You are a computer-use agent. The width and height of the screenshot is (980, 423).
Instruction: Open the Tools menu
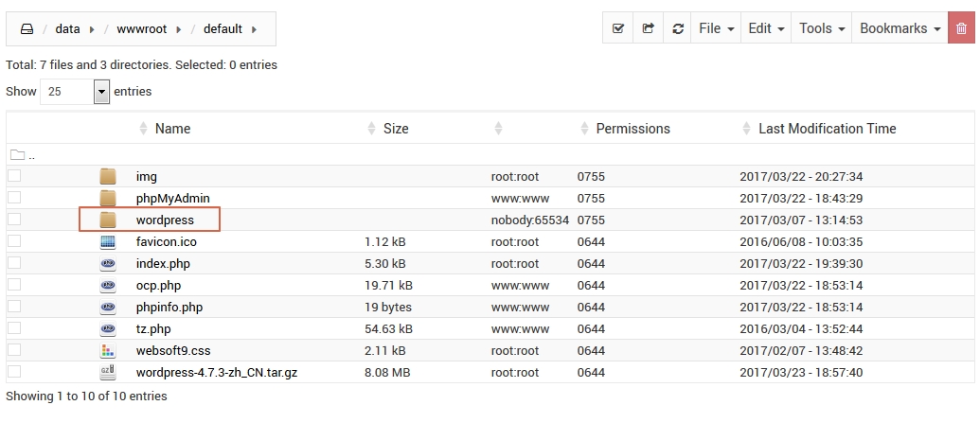click(x=821, y=28)
